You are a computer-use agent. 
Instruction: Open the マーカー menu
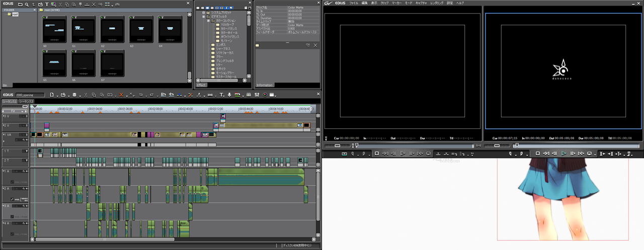(x=396, y=3)
